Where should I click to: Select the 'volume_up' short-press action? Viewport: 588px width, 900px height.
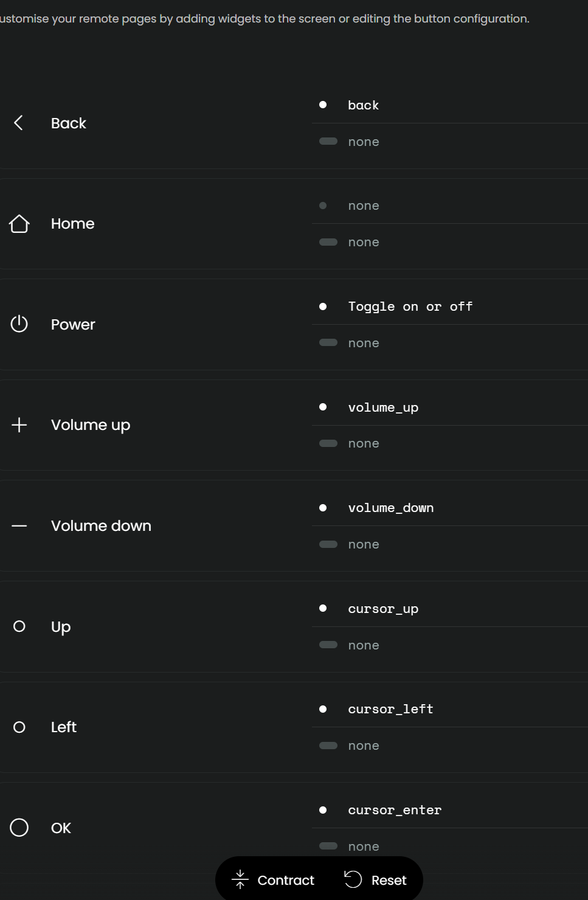coord(383,407)
